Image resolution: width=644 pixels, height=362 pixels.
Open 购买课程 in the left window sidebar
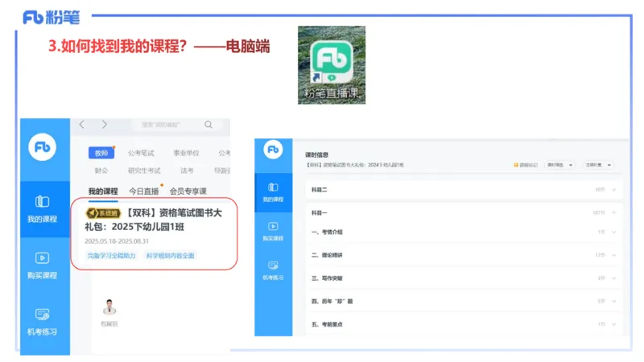click(x=43, y=265)
